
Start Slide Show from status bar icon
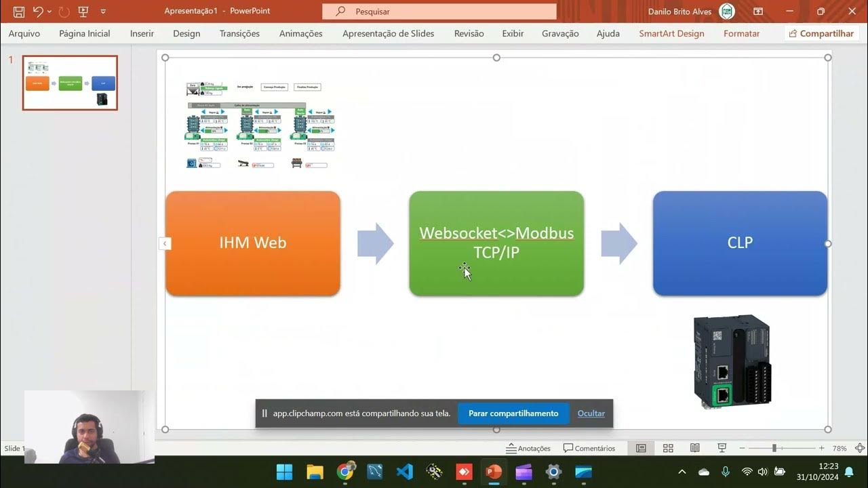722,448
